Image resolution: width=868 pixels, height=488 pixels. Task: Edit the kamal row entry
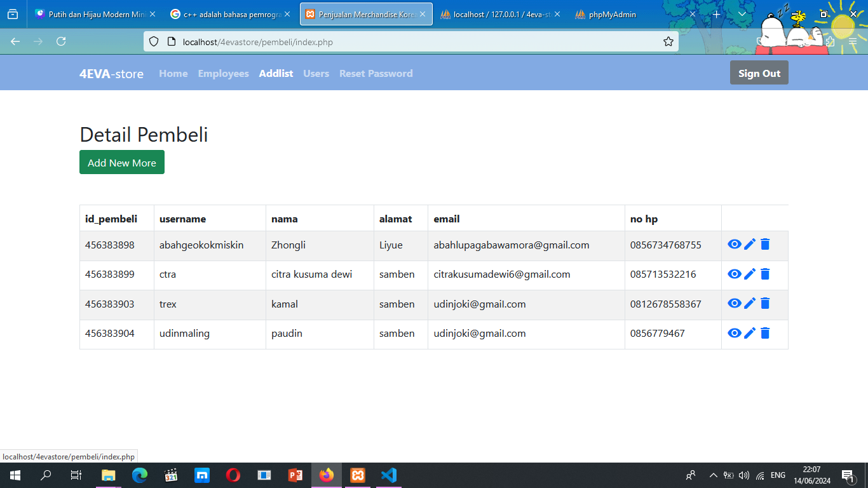(x=750, y=304)
